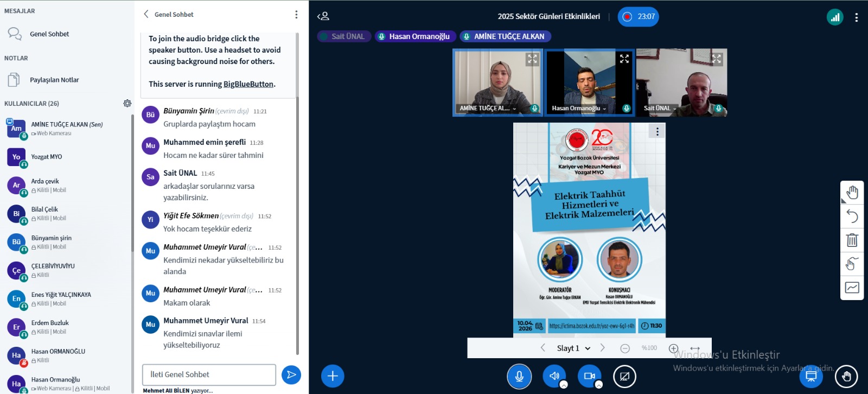The image size is (868, 394).
Task: Click the İleti Genel Sohbet message field
Action: point(209,374)
